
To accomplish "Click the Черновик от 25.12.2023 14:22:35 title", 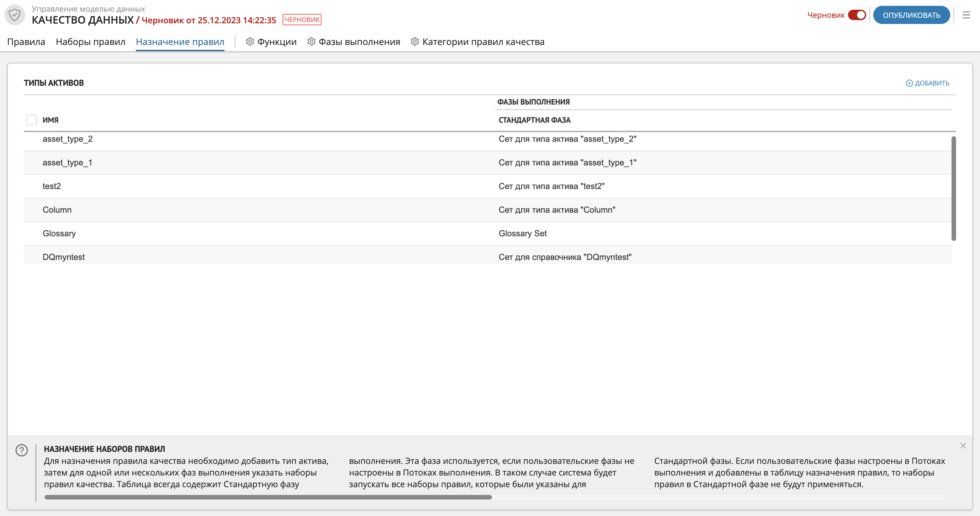I will [209, 20].
